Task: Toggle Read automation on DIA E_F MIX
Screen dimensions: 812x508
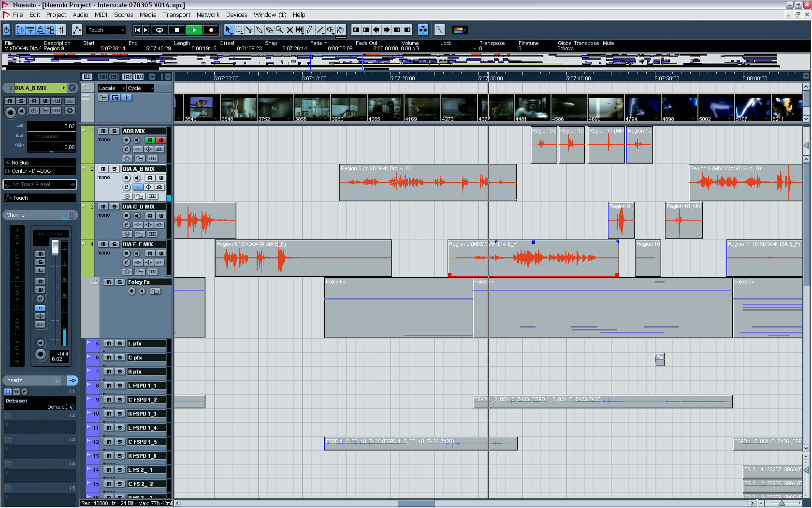Action: tap(150, 253)
